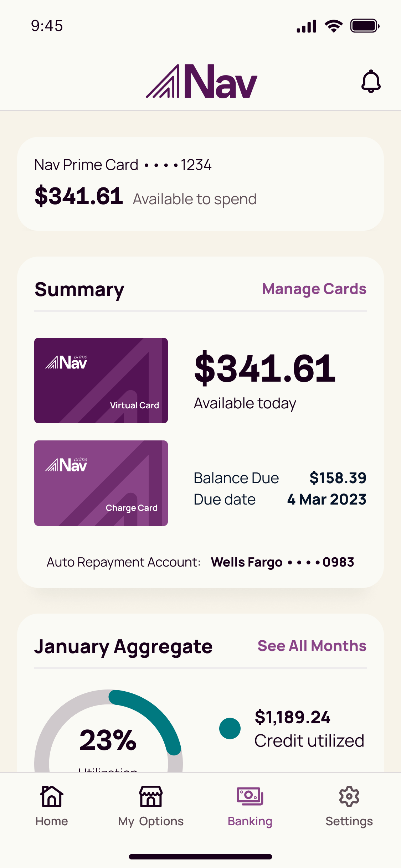Tap the Home house icon

pos(52,796)
